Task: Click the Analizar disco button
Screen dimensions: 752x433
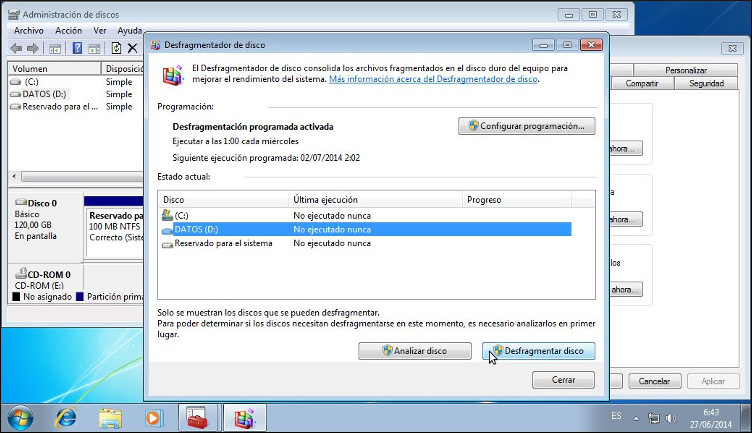Action: [x=415, y=351]
